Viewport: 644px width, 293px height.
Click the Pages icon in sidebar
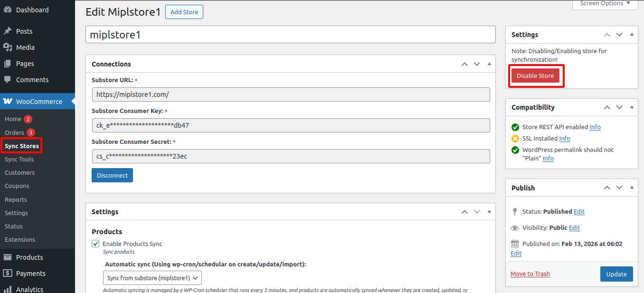point(8,64)
